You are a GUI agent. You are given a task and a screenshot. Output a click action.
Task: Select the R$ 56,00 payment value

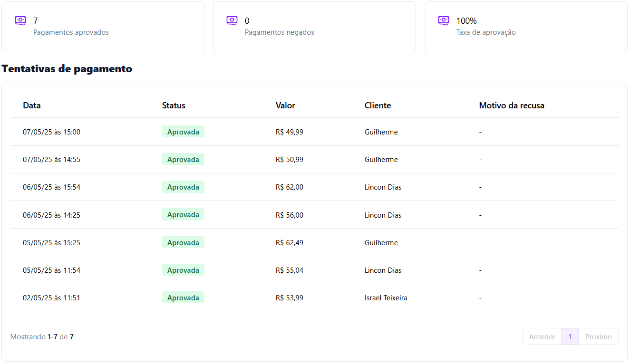[x=289, y=215]
